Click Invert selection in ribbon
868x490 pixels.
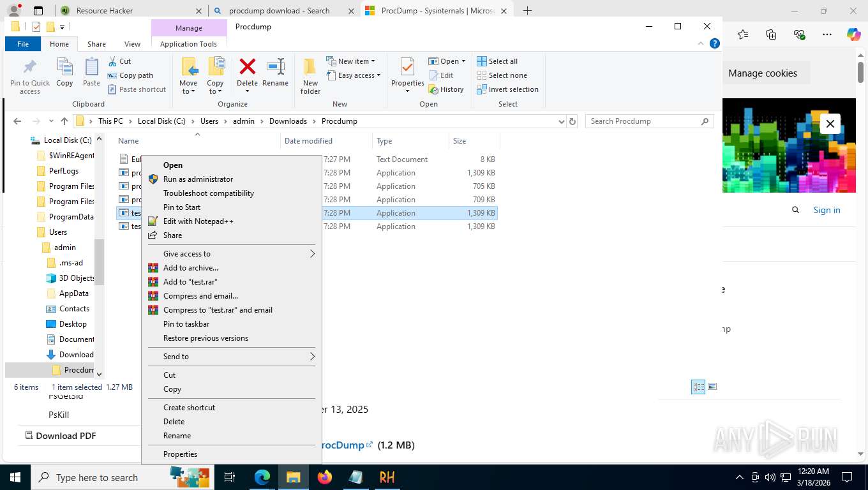point(507,89)
